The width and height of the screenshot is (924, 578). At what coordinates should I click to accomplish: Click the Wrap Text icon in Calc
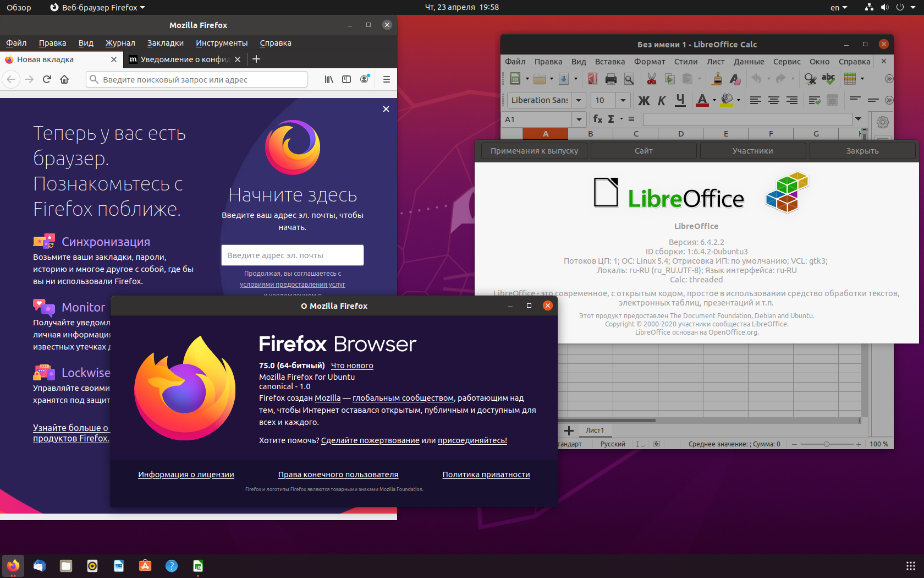815,100
